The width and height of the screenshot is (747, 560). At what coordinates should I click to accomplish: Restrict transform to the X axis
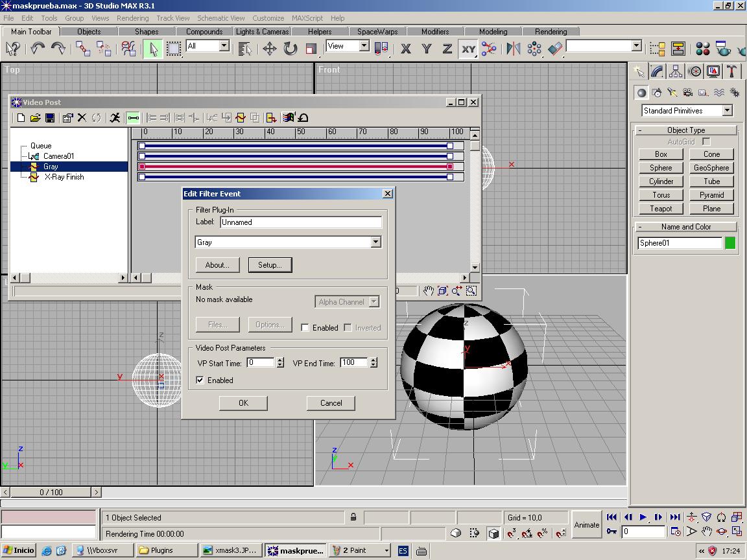(406, 49)
